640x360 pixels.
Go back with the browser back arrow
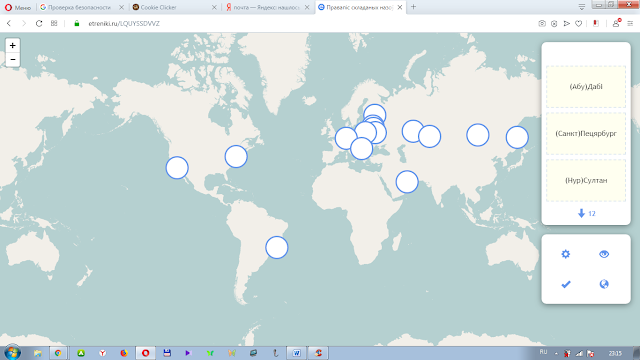click(x=9, y=24)
